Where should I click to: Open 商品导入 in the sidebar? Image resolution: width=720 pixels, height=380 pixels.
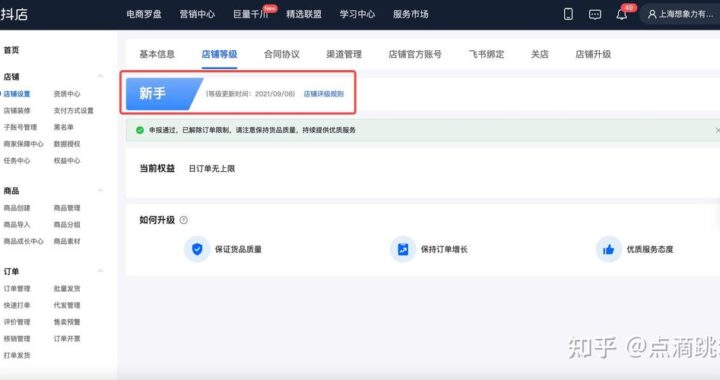(17, 224)
